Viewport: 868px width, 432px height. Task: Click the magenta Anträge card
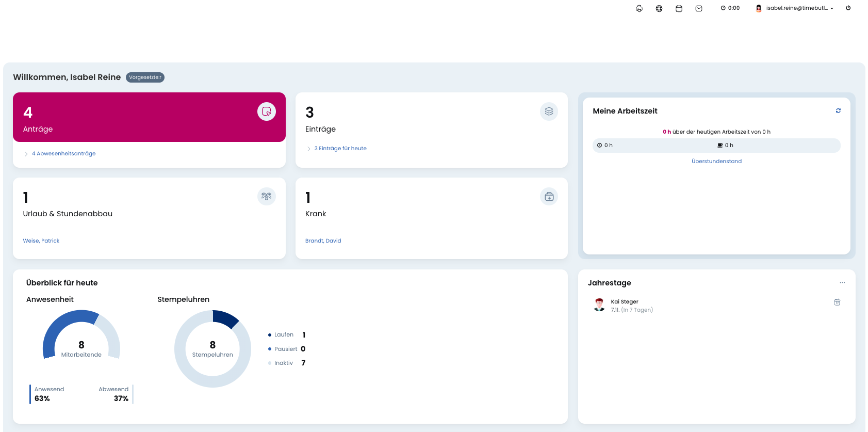click(149, 117)
